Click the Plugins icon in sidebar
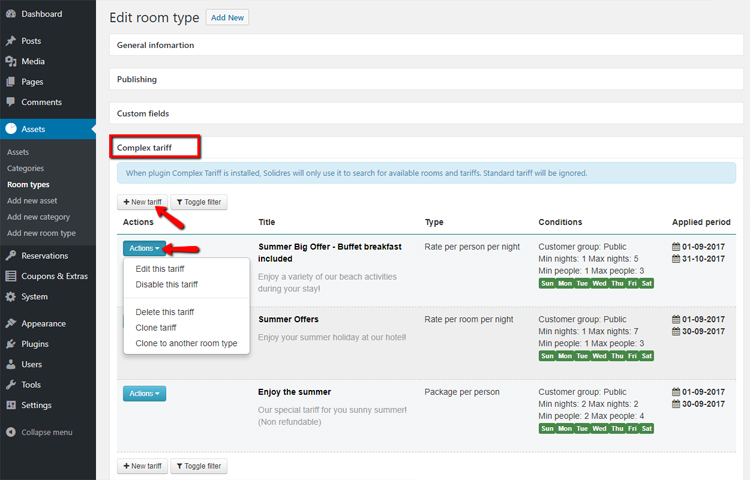 (10, 344)
